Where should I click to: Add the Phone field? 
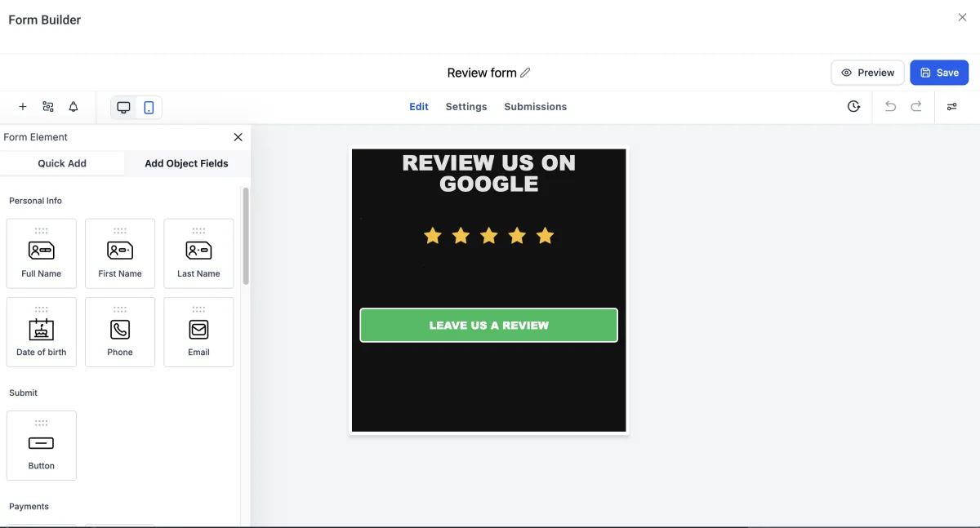(x=120, y=332)
